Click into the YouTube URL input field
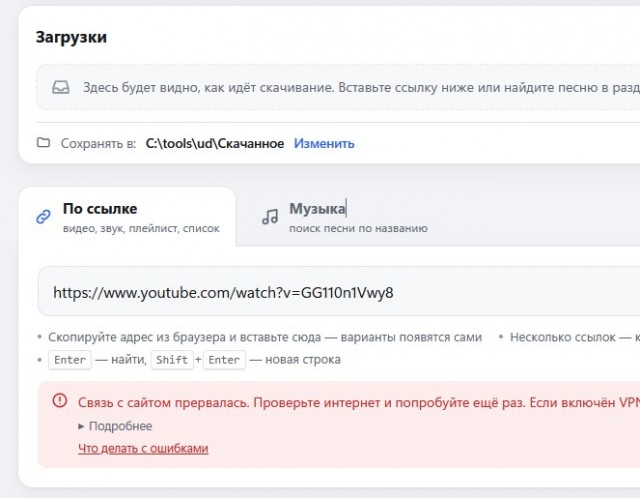 click(x=339, y=291)
